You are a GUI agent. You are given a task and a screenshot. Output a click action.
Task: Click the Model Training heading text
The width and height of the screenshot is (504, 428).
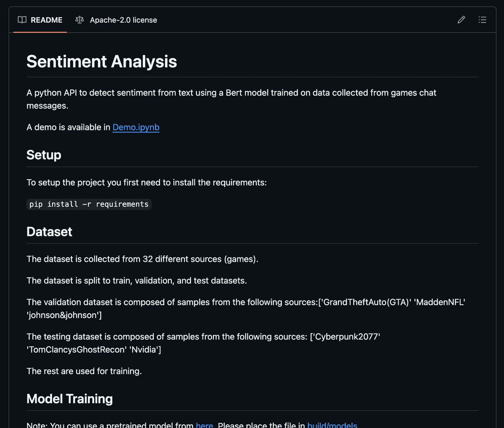pos(69,399)
